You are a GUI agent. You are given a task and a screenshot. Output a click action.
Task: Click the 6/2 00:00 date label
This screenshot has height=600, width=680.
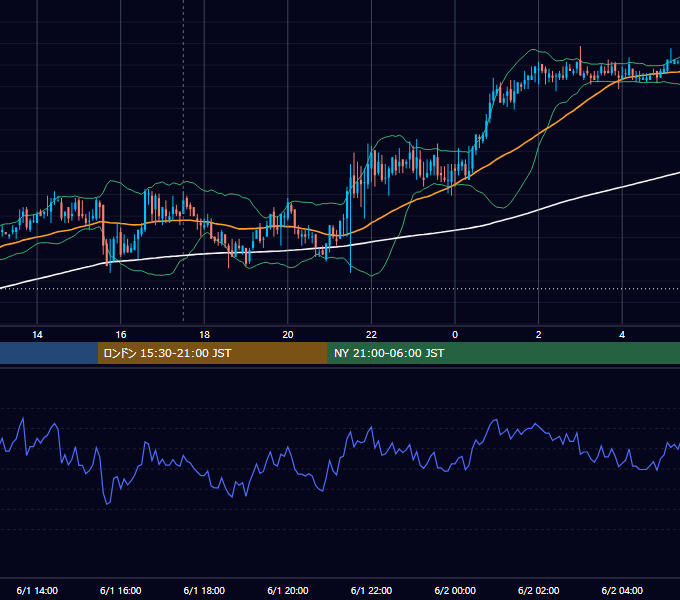[455, 590]
